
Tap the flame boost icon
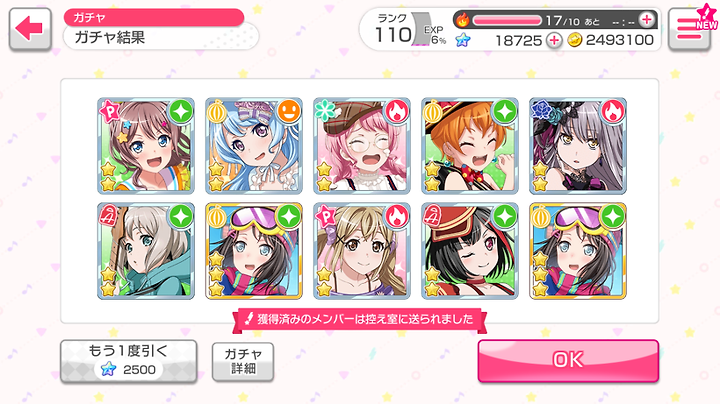click(x=463, y=20)
